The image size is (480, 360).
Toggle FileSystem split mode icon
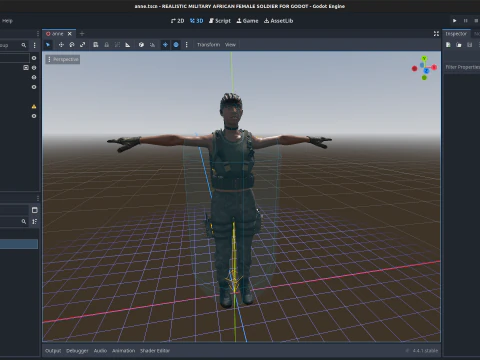point(35,210)
